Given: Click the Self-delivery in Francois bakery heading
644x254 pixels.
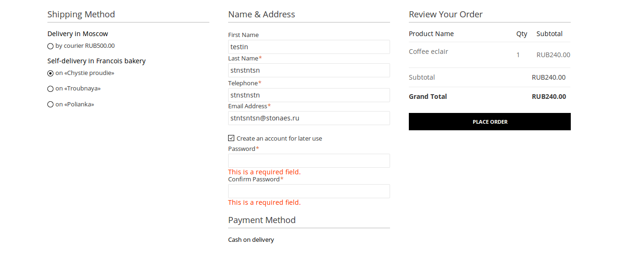Looking at the screenshot, I should click(97, 61).
